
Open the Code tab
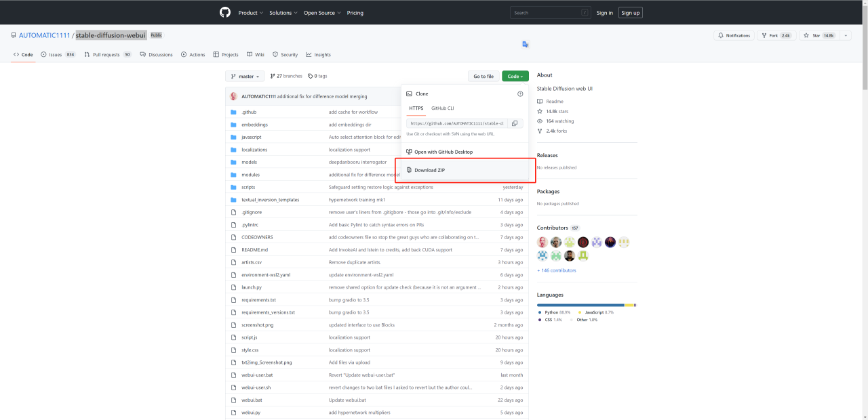tap(23, 55)
